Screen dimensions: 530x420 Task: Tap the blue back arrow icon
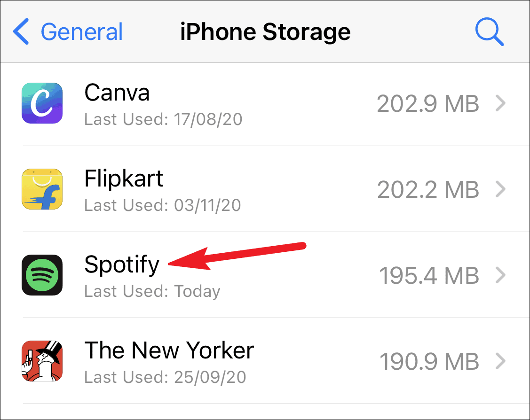point(21,32)
